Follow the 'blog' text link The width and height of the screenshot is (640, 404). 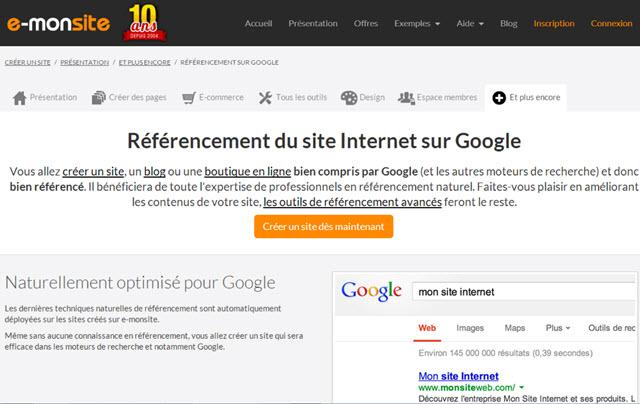(155, 171)
